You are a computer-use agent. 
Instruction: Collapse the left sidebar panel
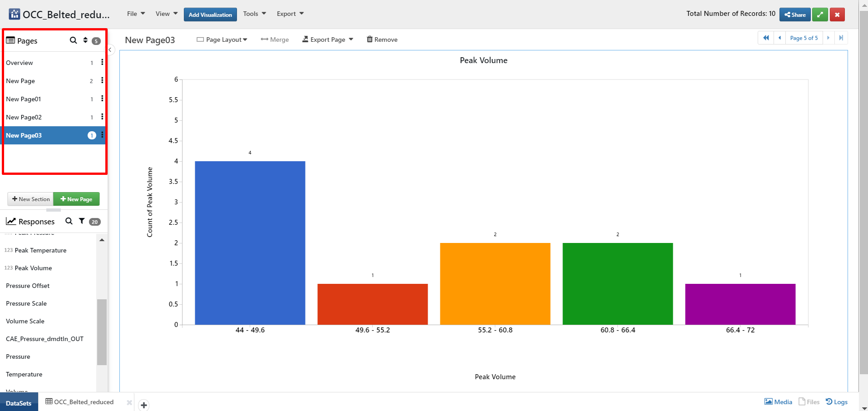pos(110,50)
